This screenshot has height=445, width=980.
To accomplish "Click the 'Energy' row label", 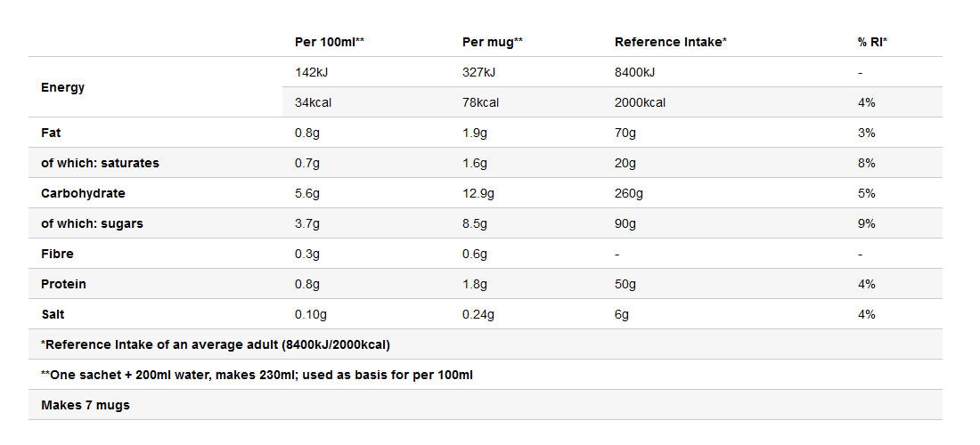I will point(63,87).
